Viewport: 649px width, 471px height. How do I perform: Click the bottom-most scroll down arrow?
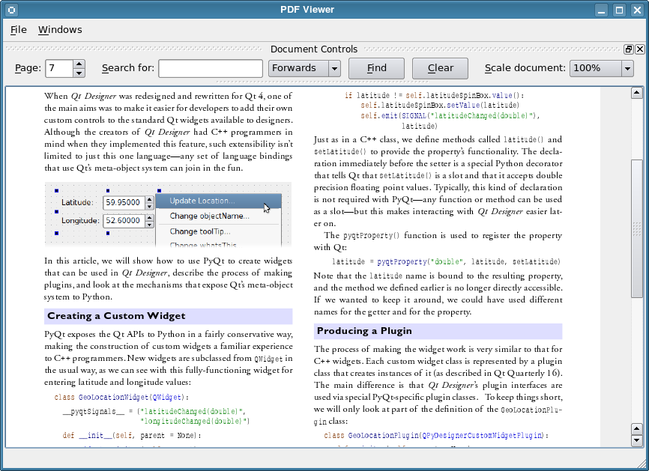coord(637,440)
